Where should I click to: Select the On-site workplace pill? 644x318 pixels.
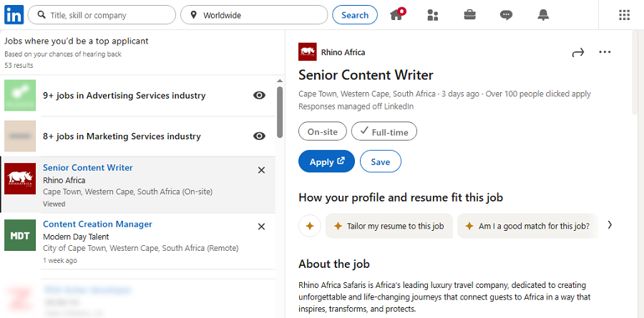click(x=323, y=131)
